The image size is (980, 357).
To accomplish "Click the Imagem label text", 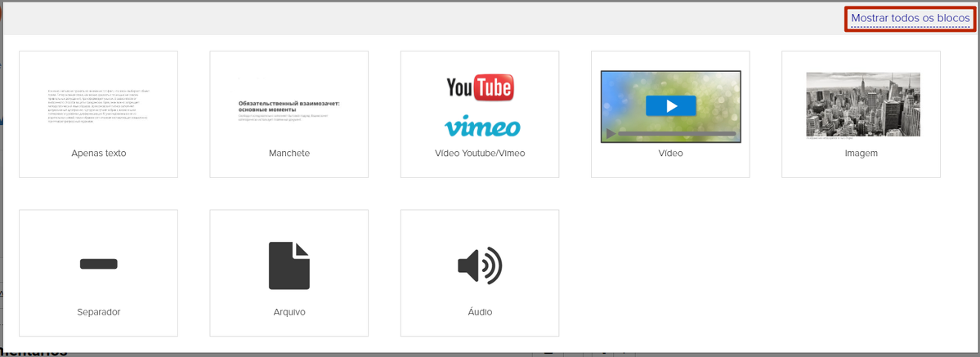I will click(x=861, y=153).
